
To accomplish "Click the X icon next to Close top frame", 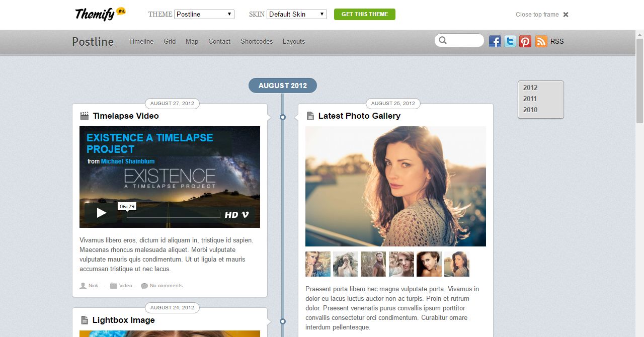I will [x=566, y=15].
